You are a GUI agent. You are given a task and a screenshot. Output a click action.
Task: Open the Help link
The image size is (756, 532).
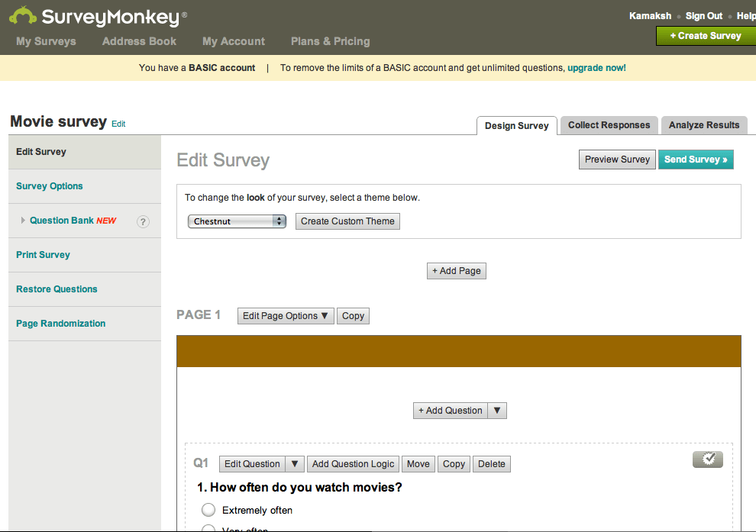pos(746,16)
